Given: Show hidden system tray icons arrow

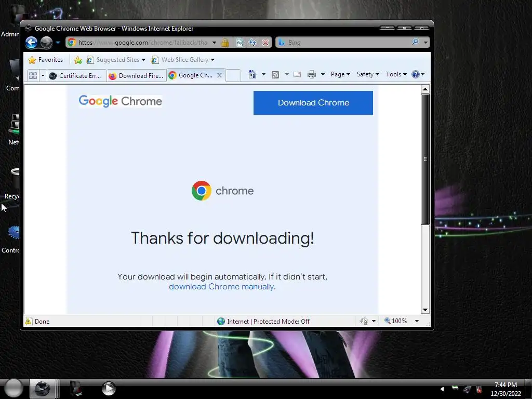Looking at the screenshot, I should point(442,389).
